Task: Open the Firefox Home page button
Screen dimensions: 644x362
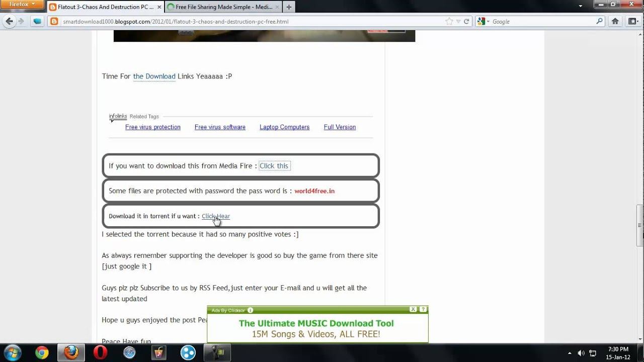Action: tap(615, 21)
